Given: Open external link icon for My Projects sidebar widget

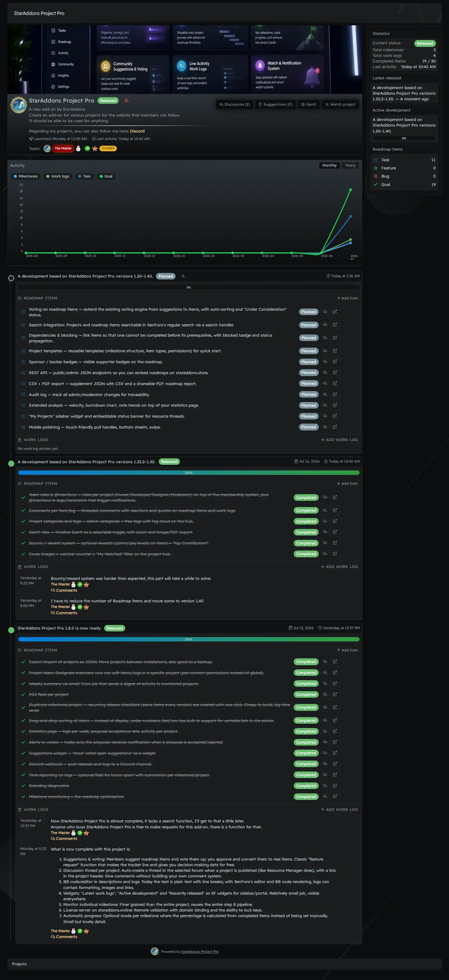Looking at the screenshot, I should click(x=335, y=416).
